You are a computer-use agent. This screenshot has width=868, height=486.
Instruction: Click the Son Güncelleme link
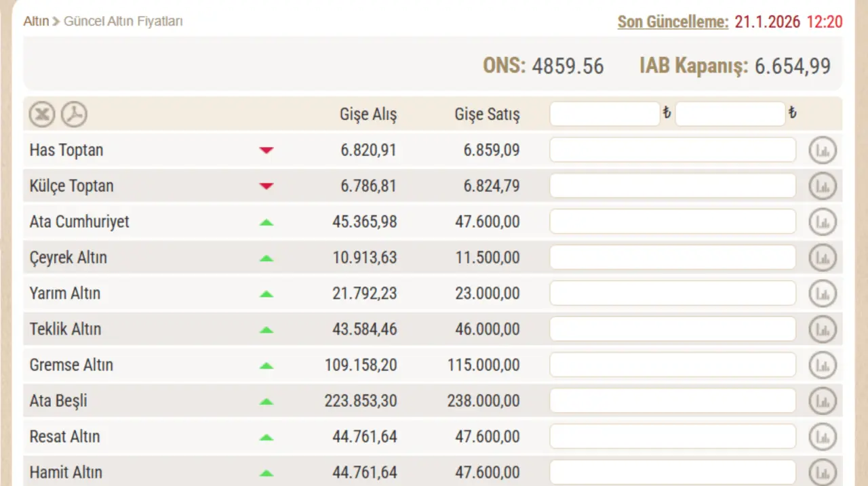click(x=673, y=22)
